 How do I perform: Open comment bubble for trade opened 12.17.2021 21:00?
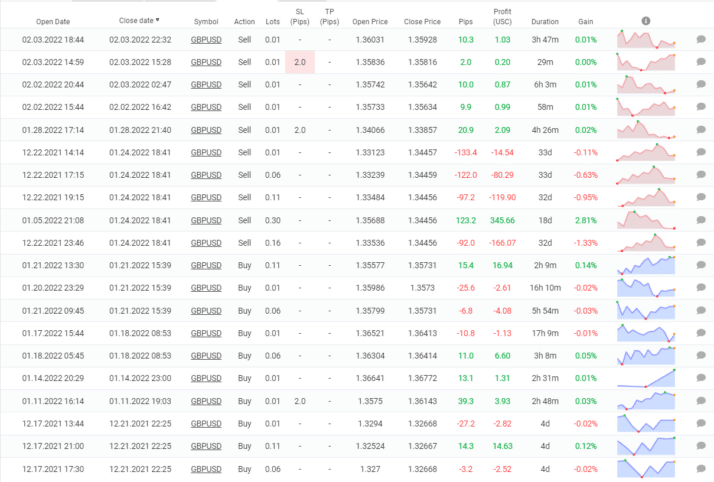[701, 446]
